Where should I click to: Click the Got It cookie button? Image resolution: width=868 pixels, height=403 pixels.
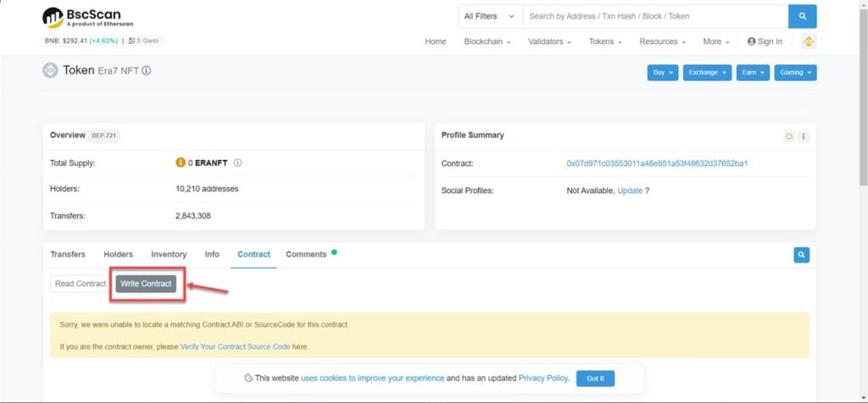pos(595,378)
